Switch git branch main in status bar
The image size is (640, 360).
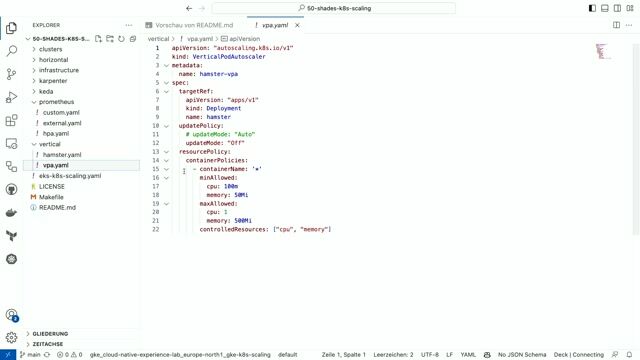(x=30, y=355)
